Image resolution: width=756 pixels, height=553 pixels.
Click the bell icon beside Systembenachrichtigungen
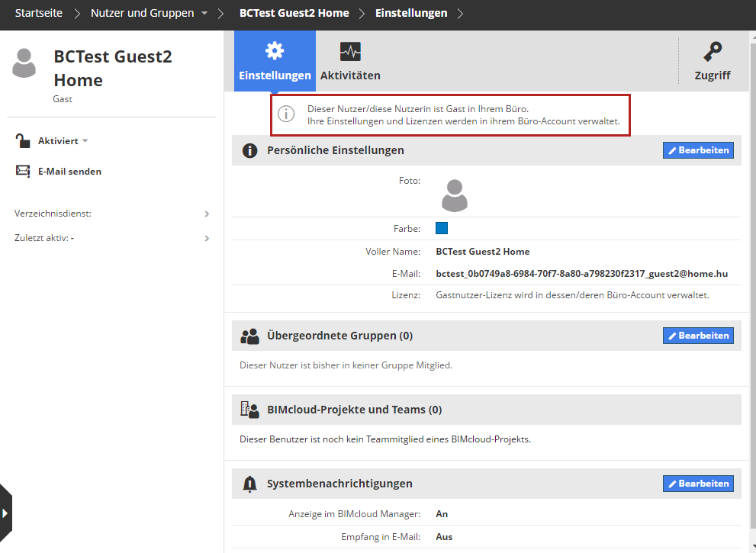[x=249, y=484]
